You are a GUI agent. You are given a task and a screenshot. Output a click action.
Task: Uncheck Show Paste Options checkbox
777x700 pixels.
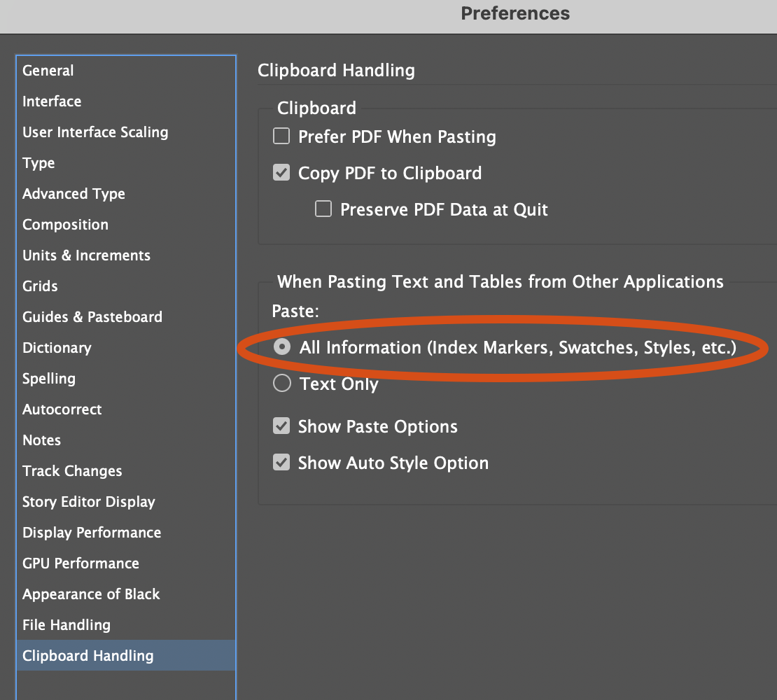point(281,426)
